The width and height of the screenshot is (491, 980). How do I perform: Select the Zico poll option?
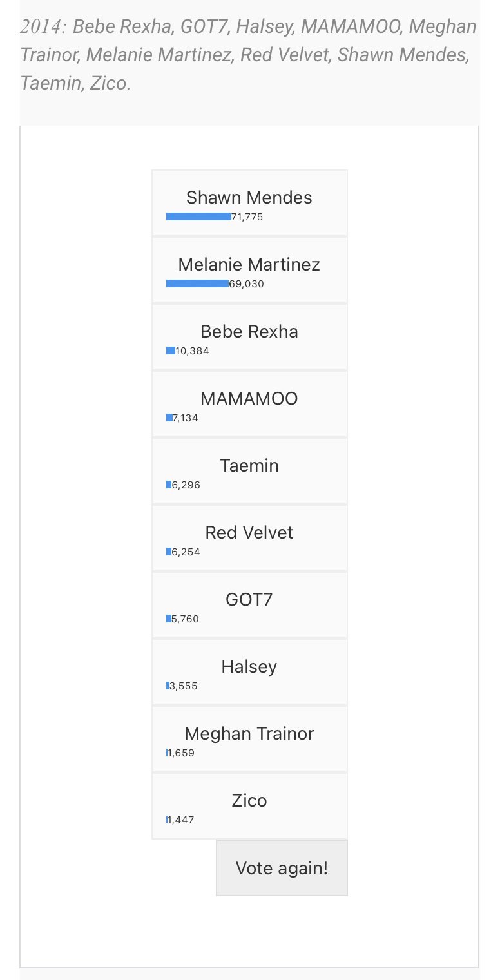click(x=249, y=806)
